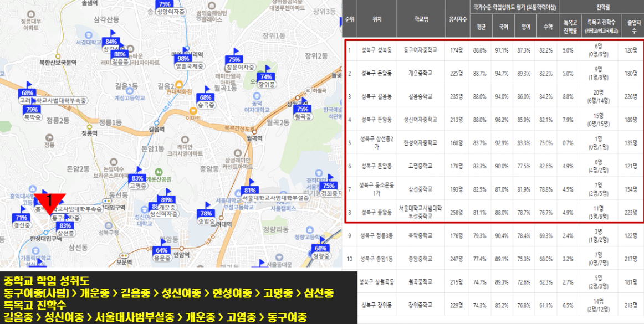Click the 장위중학교 table cell
Image resolution: width=644 pixels, height=324 pixels.
(x=421, y=305)
